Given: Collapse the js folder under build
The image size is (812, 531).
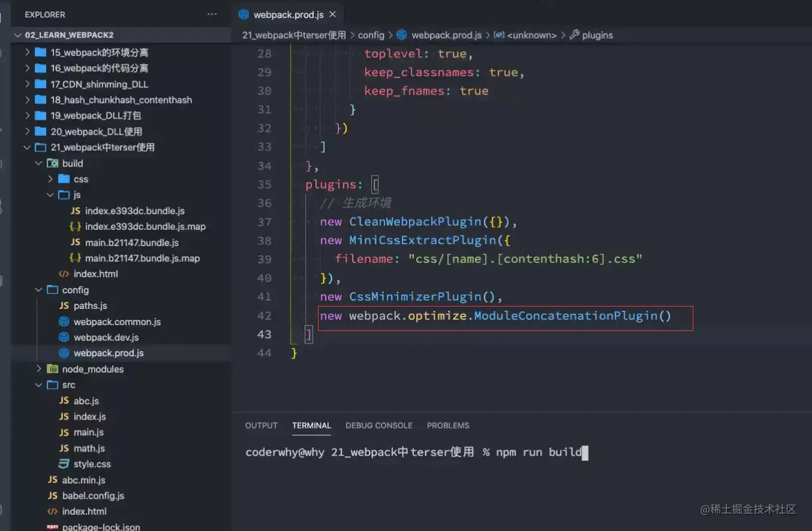Looking at the screenshot, I should 50,195.
